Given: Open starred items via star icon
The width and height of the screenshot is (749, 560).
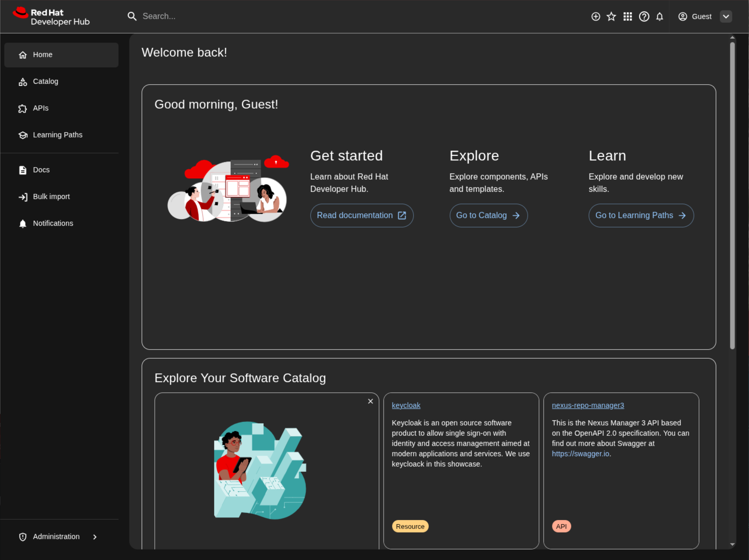Looking at the screenshot, I should click(x=611, y=16).
